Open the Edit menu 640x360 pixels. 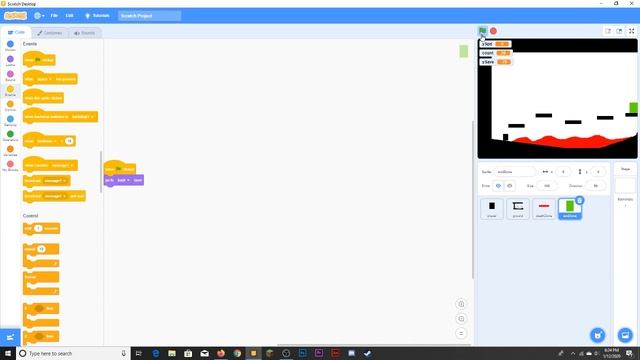[69, 16]
